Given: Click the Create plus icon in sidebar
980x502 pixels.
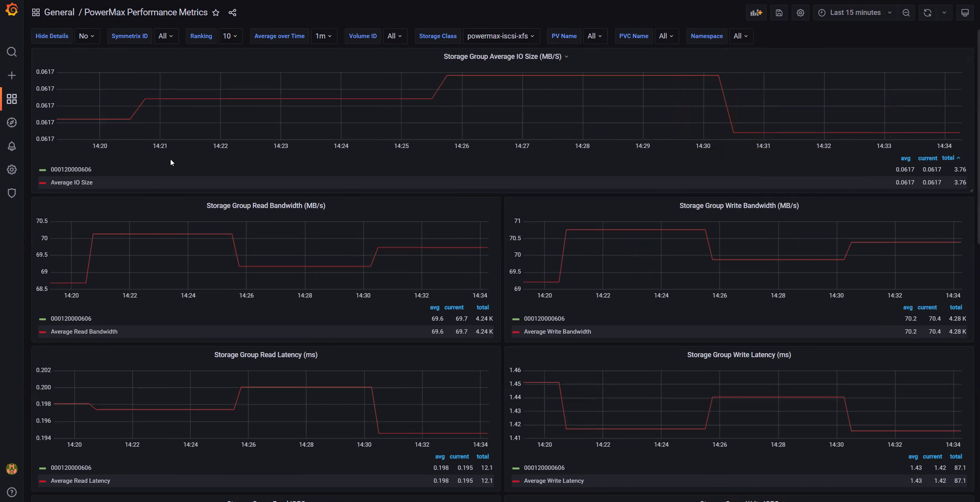Looking at the screenshot, I should [12, 75].
